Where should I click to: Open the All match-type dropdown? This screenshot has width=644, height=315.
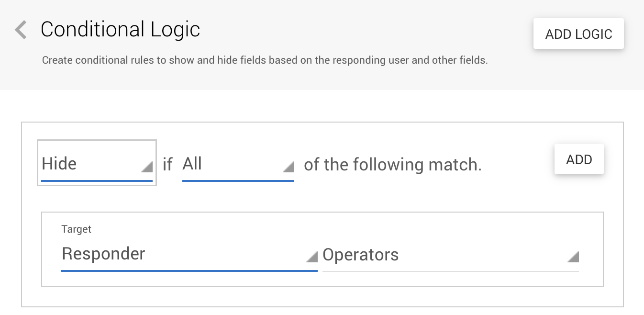tap(238, 164)
